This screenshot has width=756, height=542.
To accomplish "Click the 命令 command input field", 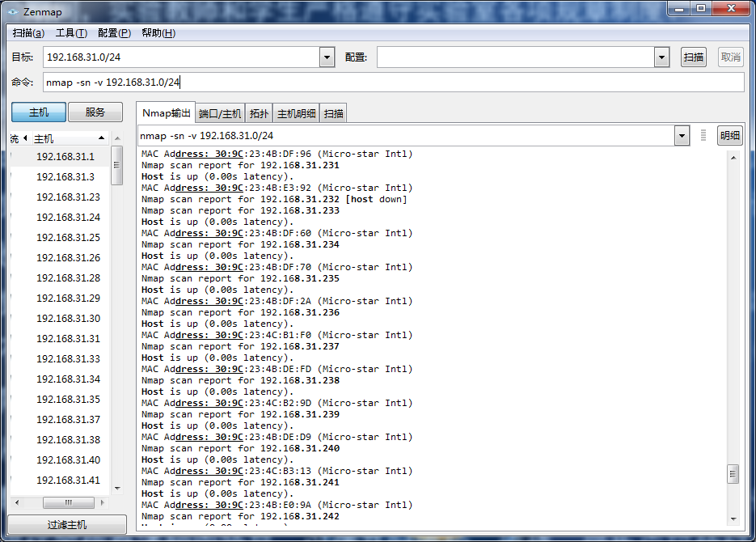I will coord(394,83).
